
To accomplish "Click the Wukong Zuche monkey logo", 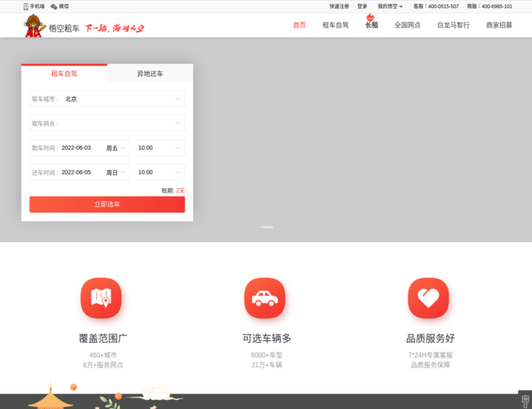I will point(34,25).
